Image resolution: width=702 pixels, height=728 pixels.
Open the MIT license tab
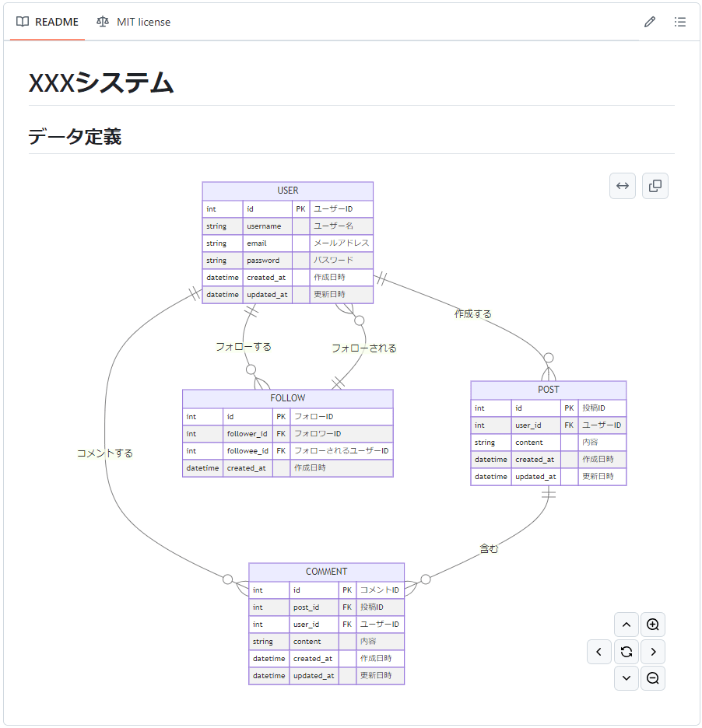coord(134,22)
